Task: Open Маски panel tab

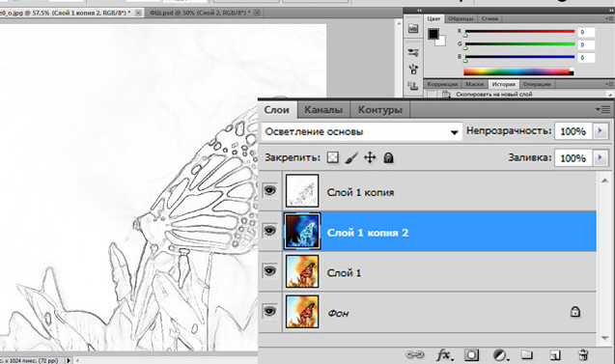Action: coord(475,84)
